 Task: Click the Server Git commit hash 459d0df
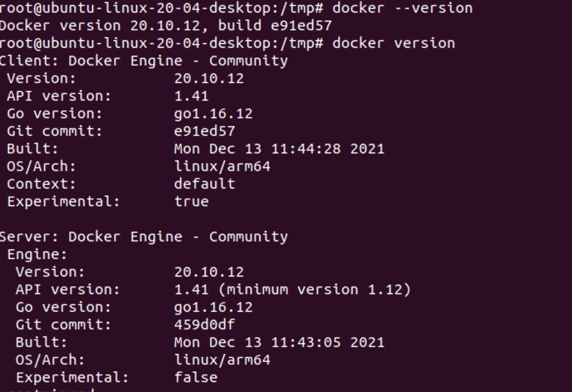[x=204, y=325]
